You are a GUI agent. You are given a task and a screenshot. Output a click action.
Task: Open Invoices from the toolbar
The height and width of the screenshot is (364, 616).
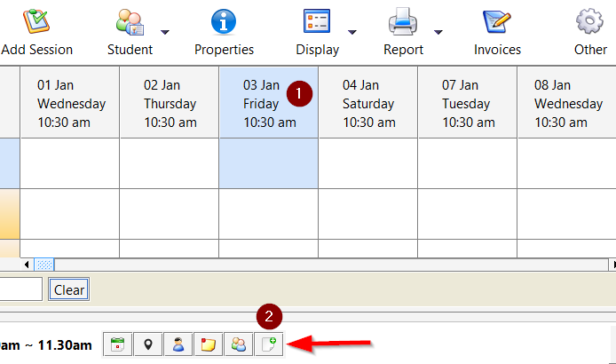[497, 21]
